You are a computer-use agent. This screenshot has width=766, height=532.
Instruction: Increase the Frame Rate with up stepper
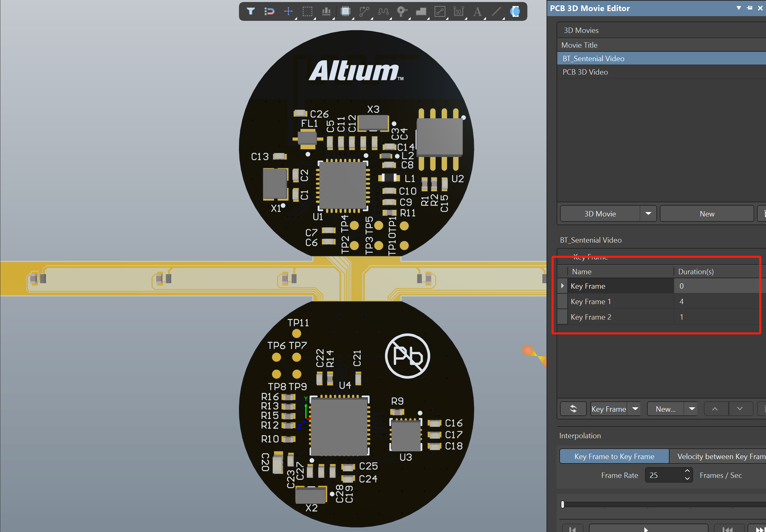(x=687, y=472)
